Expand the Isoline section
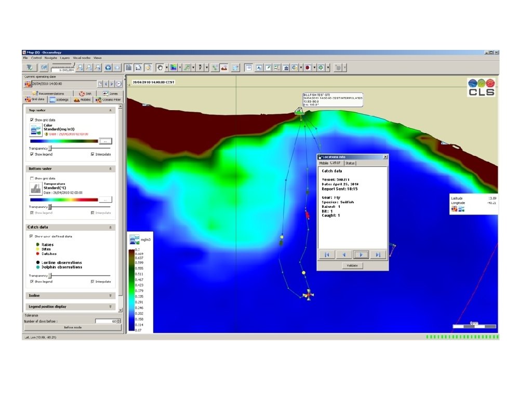This screenshot has height=399, width=532. (110, 296)
